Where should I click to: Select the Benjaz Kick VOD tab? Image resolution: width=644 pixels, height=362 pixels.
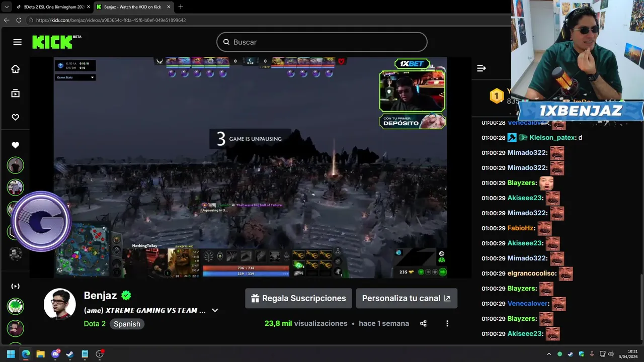[133, 7]
